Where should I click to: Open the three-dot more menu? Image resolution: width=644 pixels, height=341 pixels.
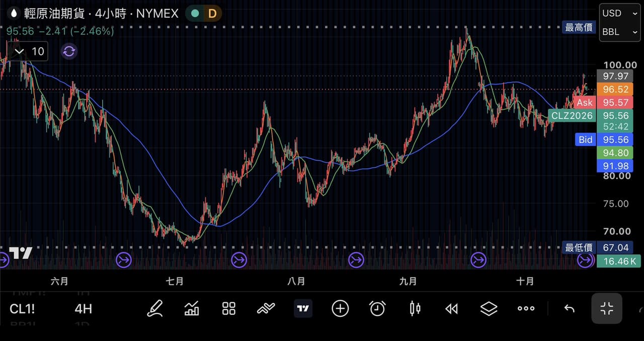pyautogui.click(x=526, y=308)
